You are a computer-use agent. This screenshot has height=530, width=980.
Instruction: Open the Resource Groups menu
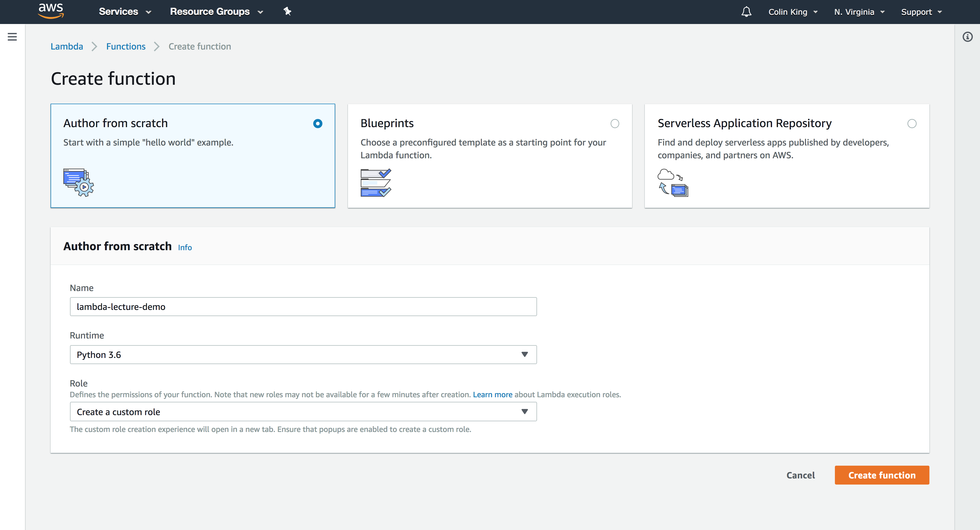pos(216,12)
